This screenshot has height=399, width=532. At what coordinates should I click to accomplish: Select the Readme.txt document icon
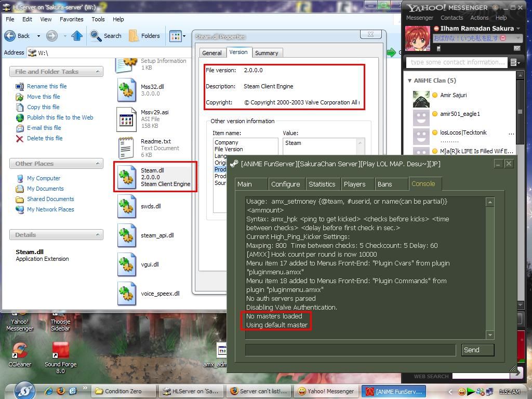pos(126,148)
